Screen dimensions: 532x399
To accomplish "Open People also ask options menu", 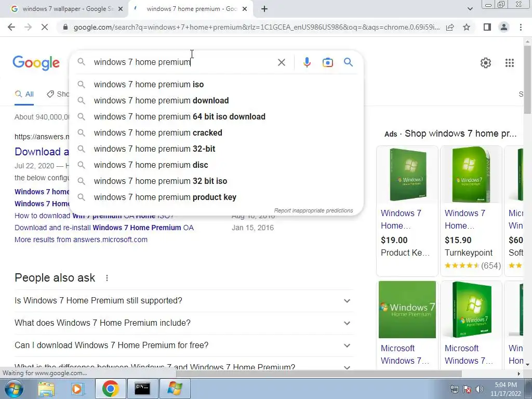I will [107, 278].
